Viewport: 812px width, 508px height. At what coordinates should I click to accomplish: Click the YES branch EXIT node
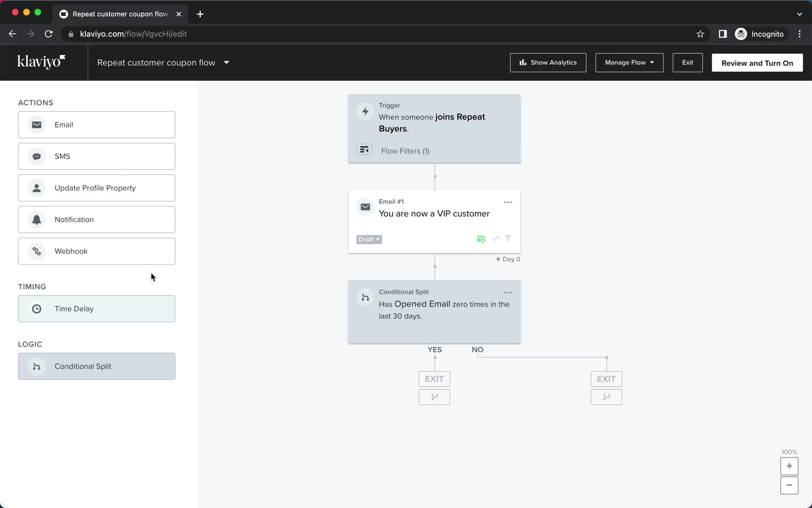point(434,378)
